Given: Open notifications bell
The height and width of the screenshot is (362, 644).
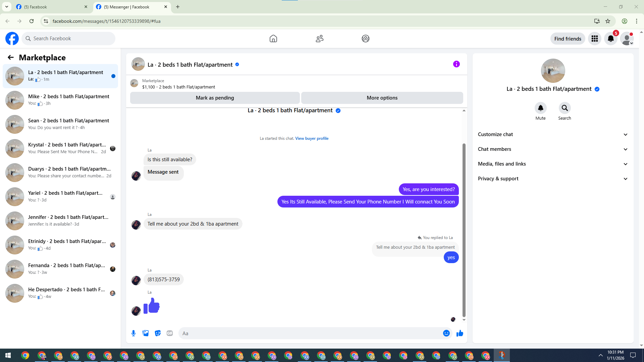Looking at the screenshot, I should click(x=611, y=39).
